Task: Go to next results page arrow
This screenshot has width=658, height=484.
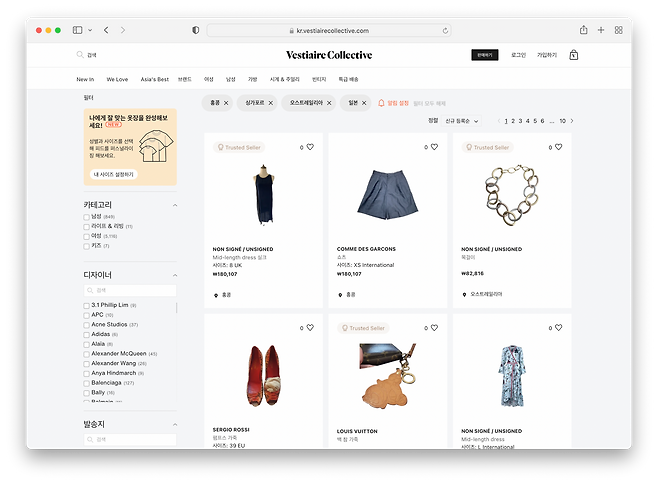Action: point(572,121)
